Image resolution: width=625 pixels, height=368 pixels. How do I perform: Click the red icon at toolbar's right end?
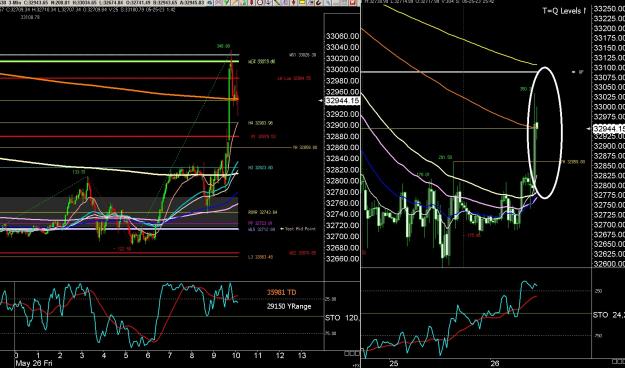(x=352, y=2)
